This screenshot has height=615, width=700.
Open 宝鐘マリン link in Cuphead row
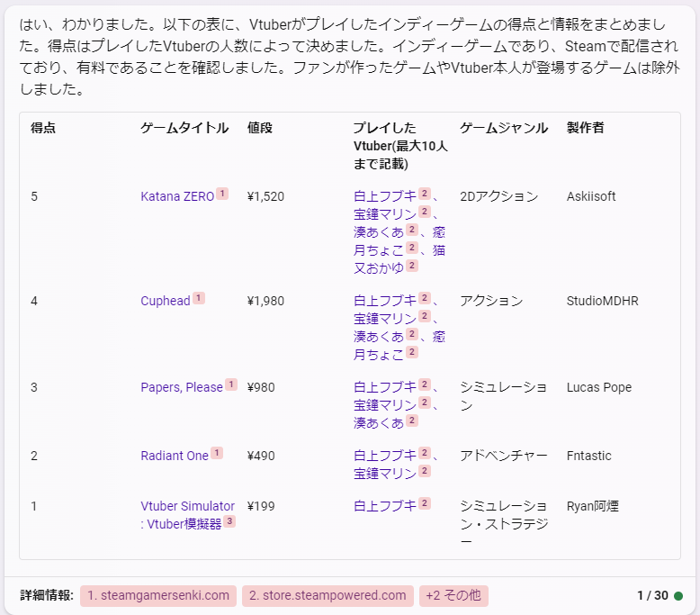385,319
